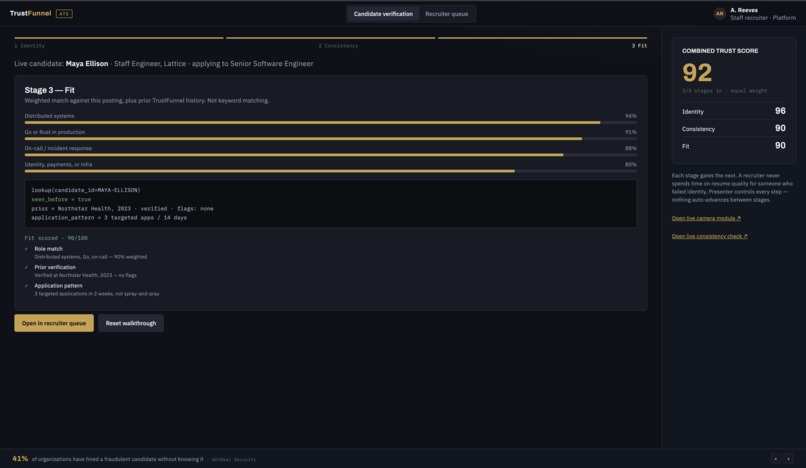Image resolution: width=806 pixels, height=468 pixels.
Task: Click the Open in recruiter queue button
Action: click(x=54, y=323)
